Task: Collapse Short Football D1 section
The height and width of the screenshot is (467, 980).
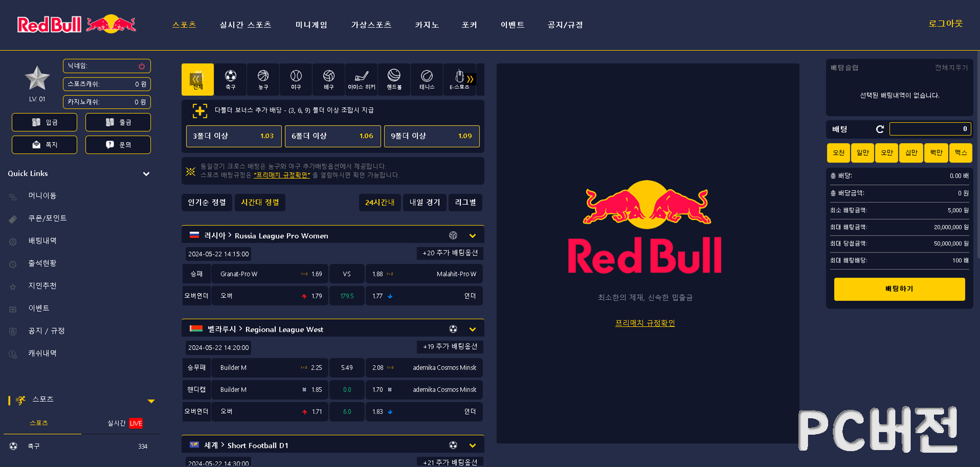Action: [x=473, y=445]
